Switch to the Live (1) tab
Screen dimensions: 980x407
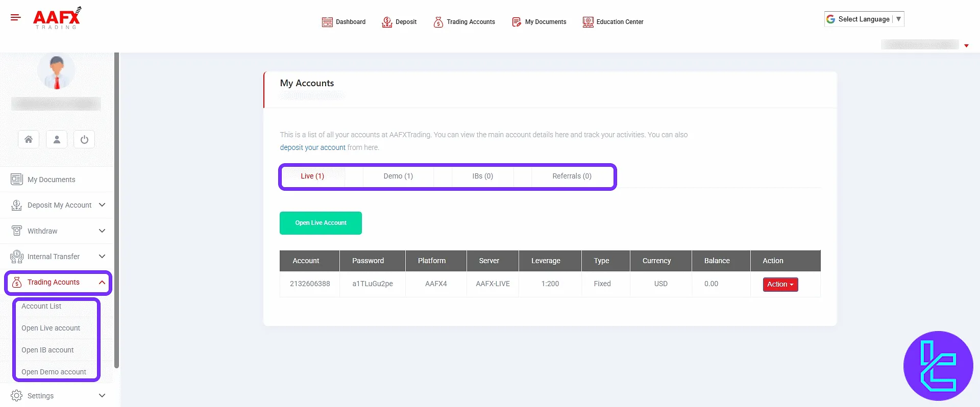tap(312, 176)
